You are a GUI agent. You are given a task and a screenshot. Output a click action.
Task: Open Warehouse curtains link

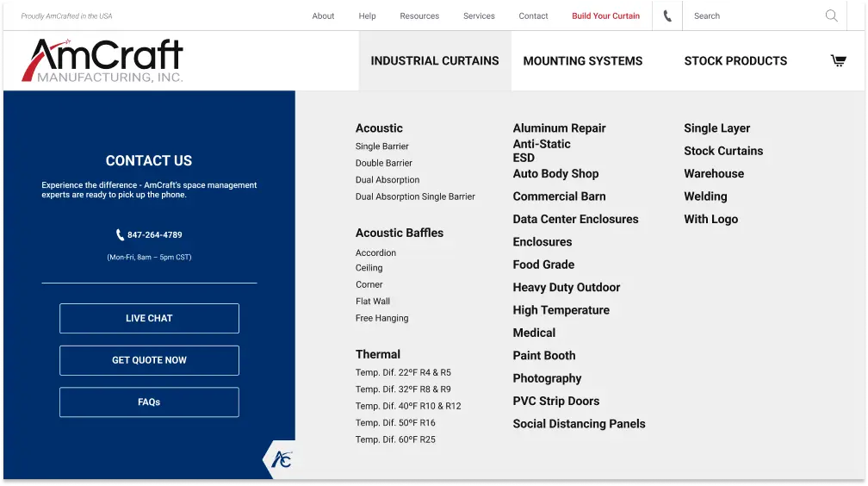pyautogui.click(x=714, y=173)
